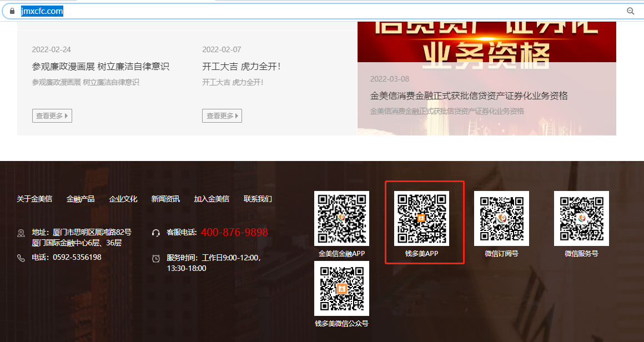The height and width of the screenshot is (342, 644).
Task: Go to 企业文化 in footer menu
Action: (x=123, y=199)
